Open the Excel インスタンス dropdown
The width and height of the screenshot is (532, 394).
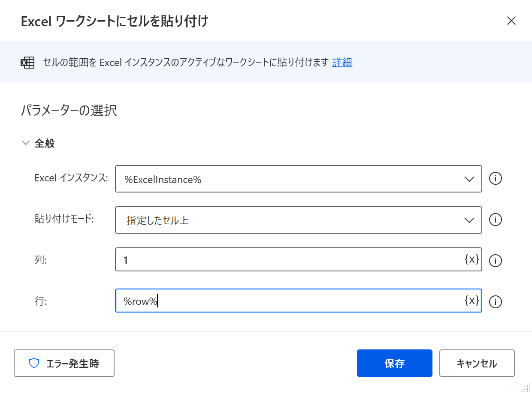pyautogui.click(x=469, y=179)
